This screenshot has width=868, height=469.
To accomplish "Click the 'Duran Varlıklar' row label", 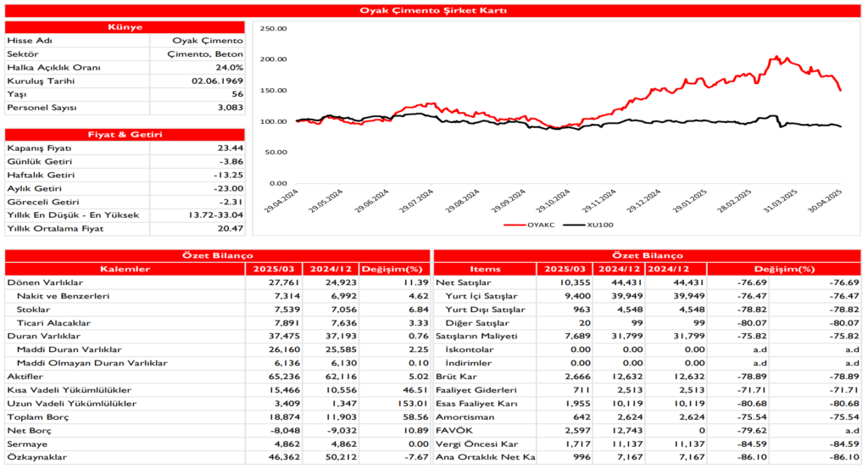I will tap(44, 336).
